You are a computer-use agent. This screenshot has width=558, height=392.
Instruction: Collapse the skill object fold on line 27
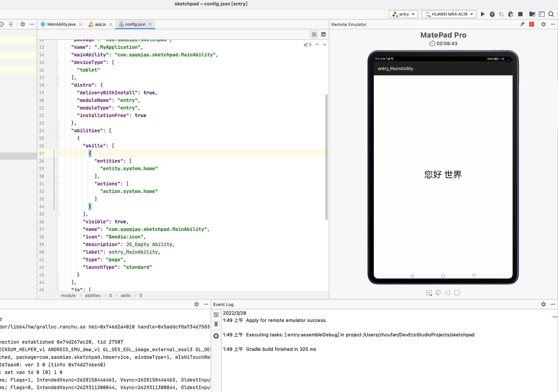[x=57, y=154]
